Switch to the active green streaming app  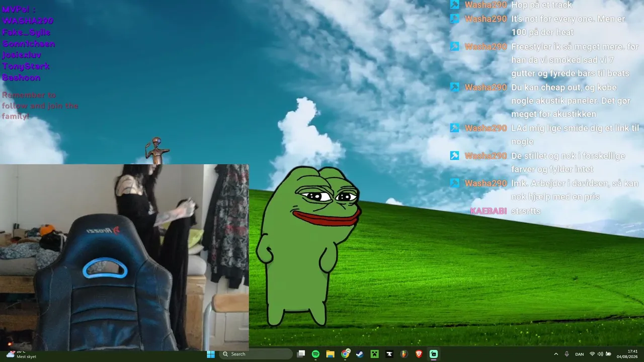(433, 354)
